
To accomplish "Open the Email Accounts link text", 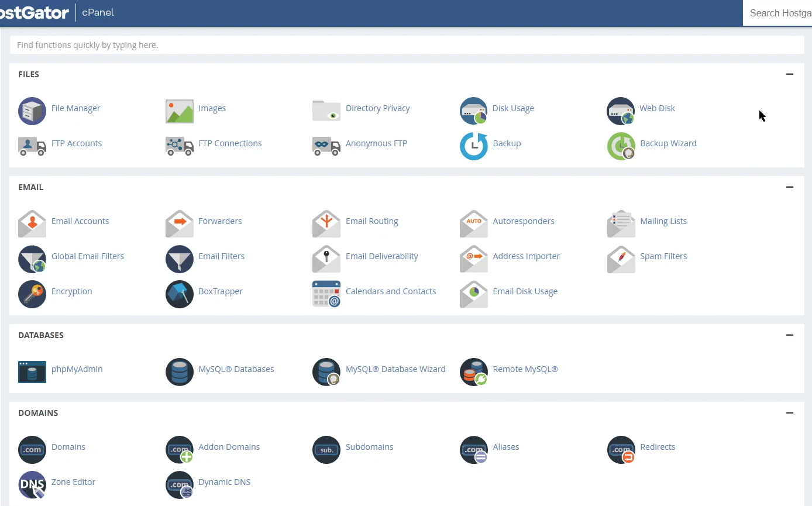I will 80,221.
